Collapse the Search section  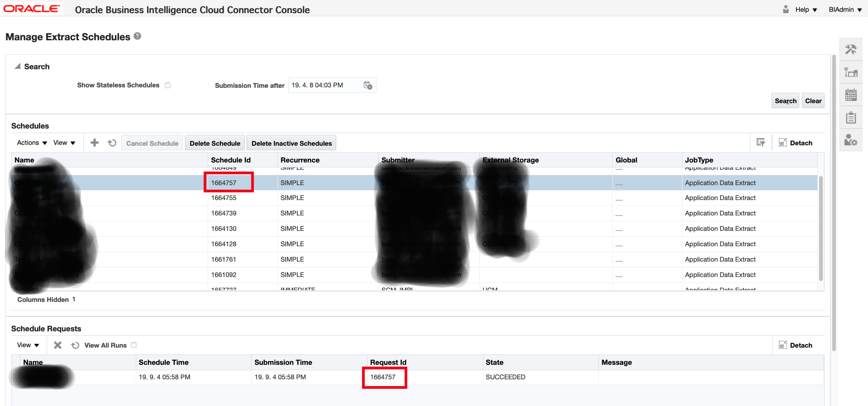point(18,67)
